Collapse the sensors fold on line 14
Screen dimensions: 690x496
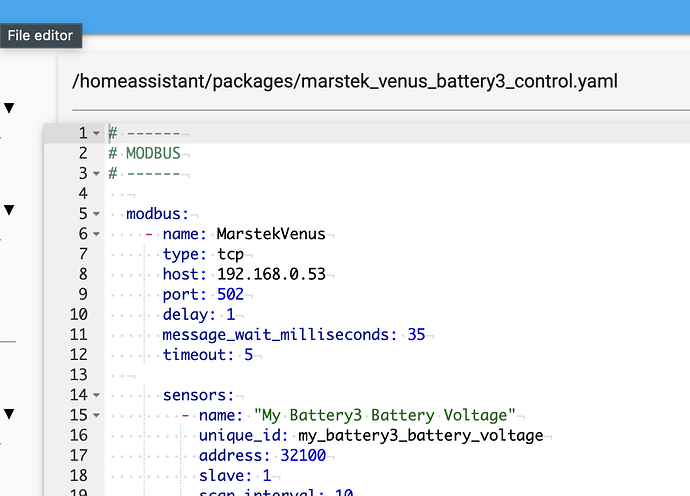pyautogui.click(x=96, y=395)
